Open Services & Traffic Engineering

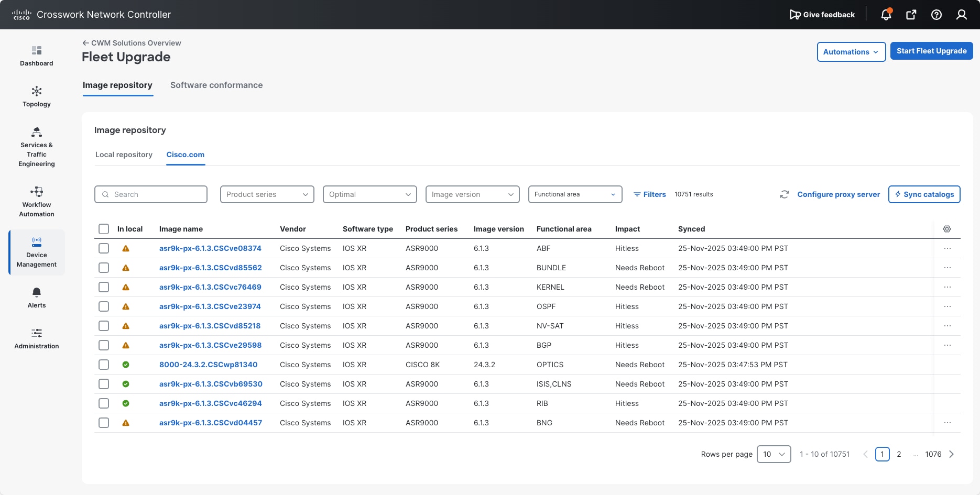click(36, 147)
